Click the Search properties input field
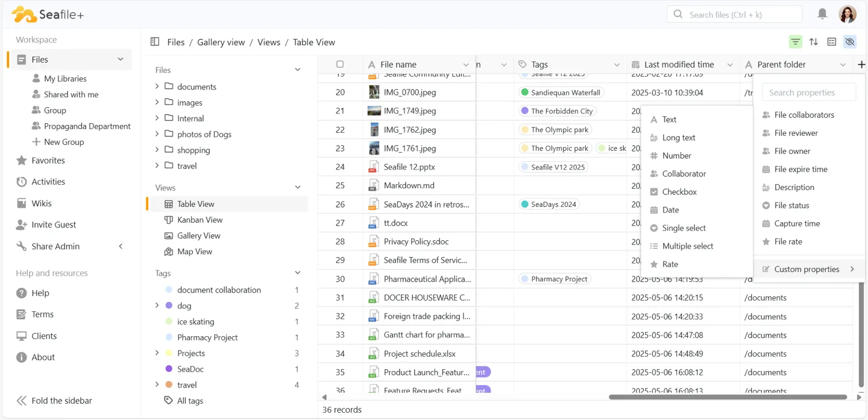This screenshot has width=868, height=420. tap(809, 92)
